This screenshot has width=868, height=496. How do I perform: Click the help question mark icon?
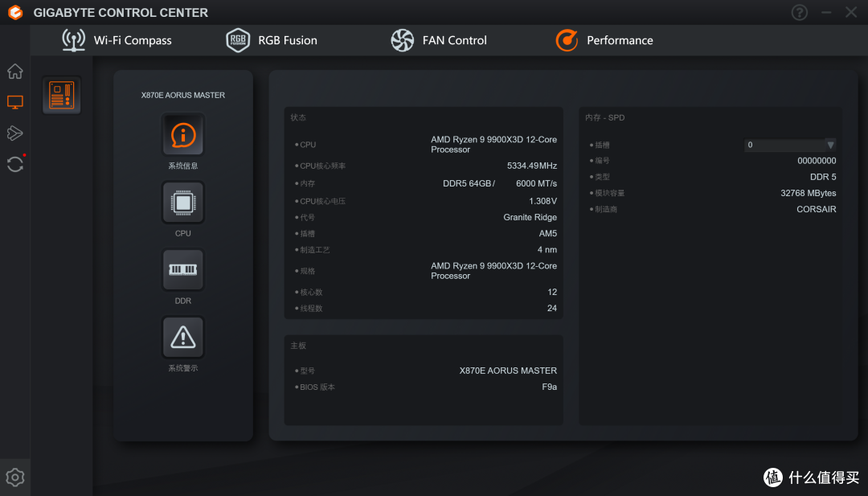800,12
